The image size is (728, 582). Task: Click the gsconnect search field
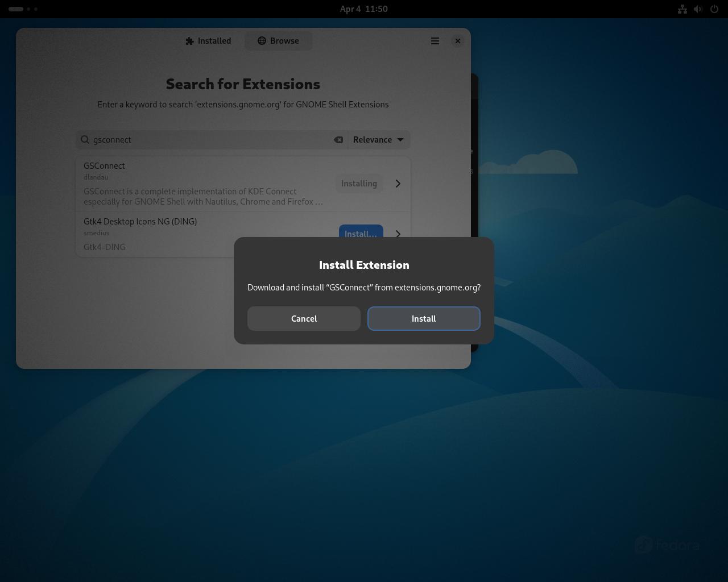pos(210,140)
